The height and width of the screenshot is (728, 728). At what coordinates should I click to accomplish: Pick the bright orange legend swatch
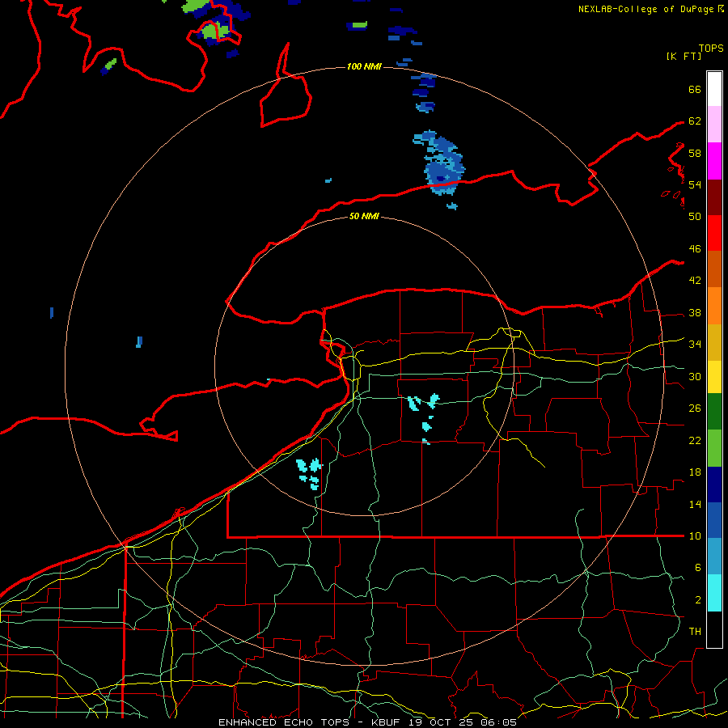[x=714, y=306]
